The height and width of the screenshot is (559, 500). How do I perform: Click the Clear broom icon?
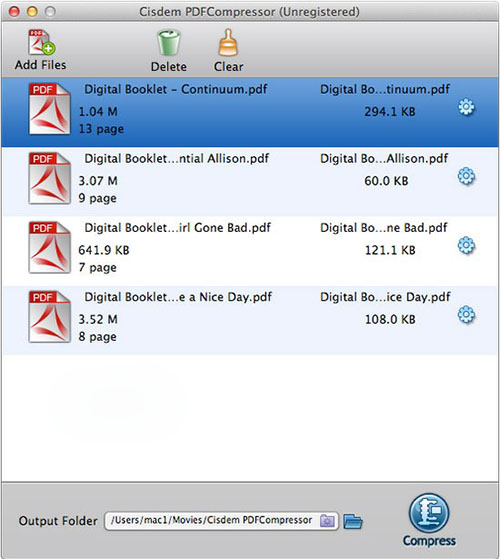(228, 43)
